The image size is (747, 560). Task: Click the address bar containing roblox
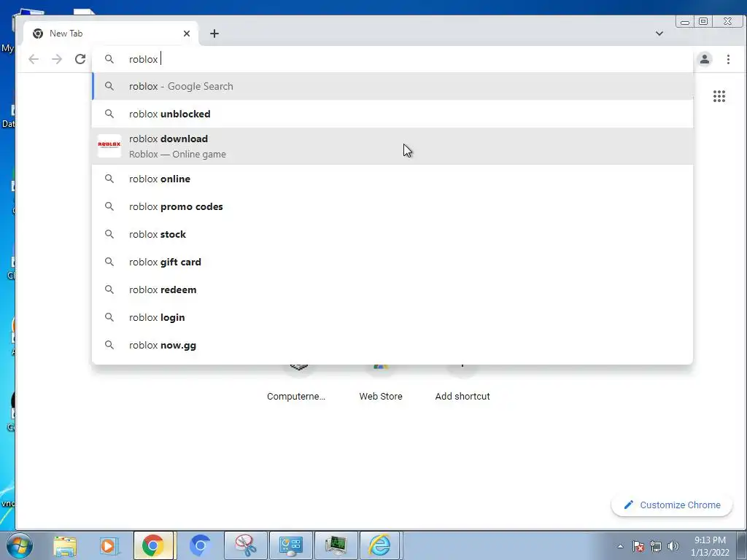393,59
